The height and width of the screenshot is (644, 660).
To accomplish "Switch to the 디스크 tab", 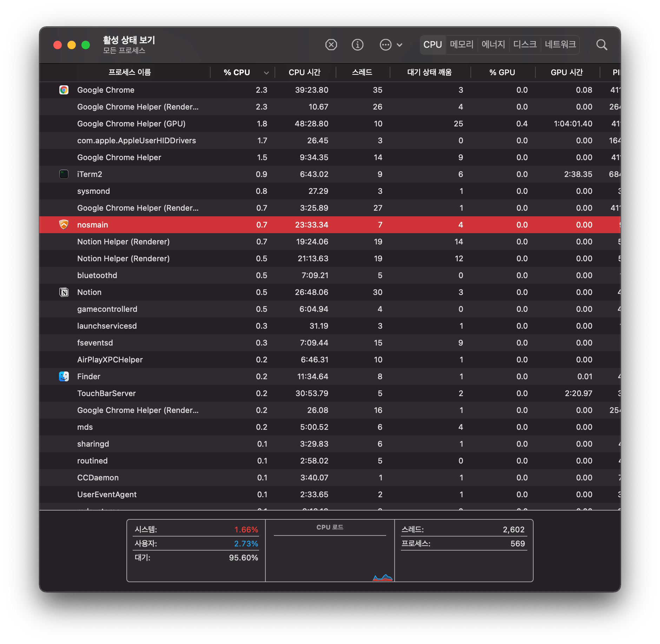I will pyautogui.click(x=525, y=45).
